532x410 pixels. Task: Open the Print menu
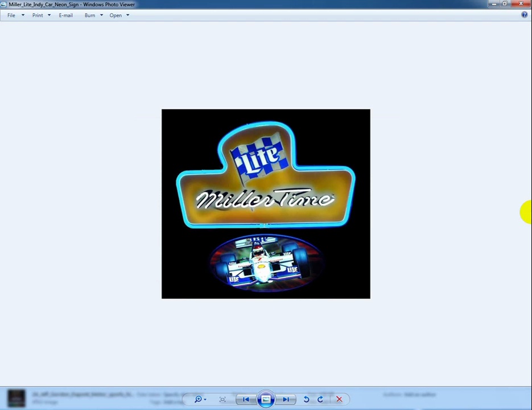[38, 15]
